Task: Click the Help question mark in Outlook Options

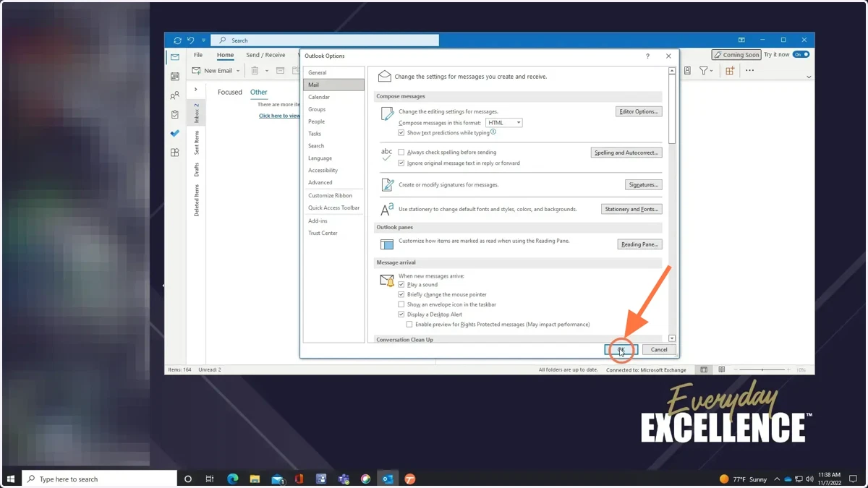Action: click(647, 56)
